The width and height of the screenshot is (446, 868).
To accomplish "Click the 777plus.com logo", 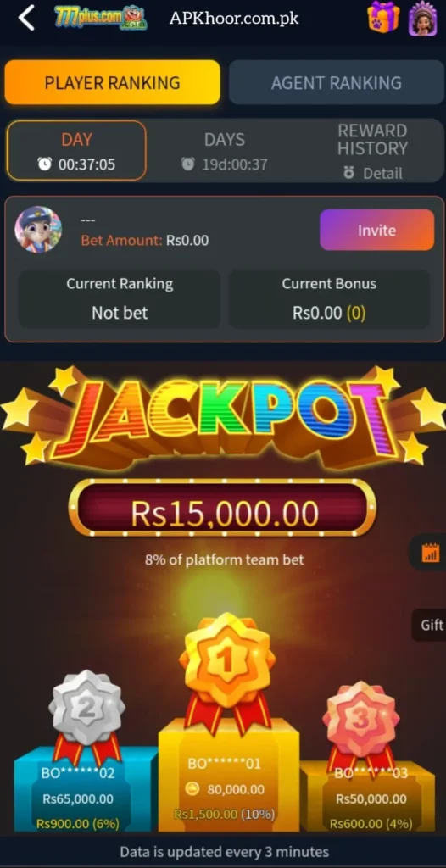I will (x=101, y=19).
